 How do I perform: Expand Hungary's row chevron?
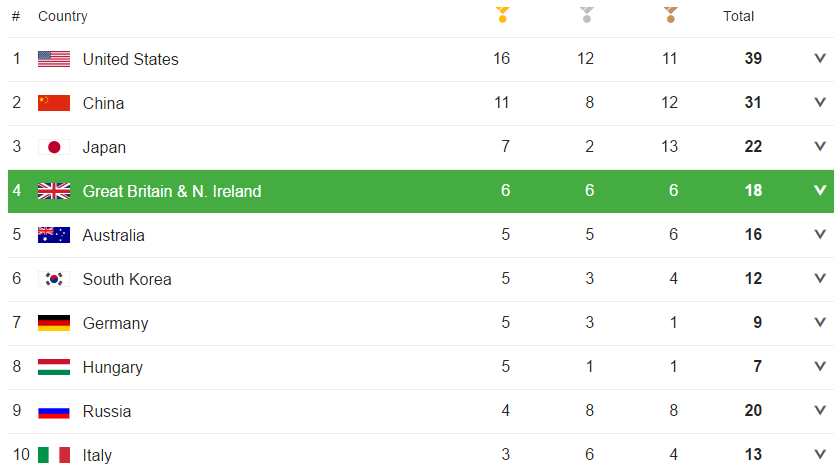coord(820,367)
